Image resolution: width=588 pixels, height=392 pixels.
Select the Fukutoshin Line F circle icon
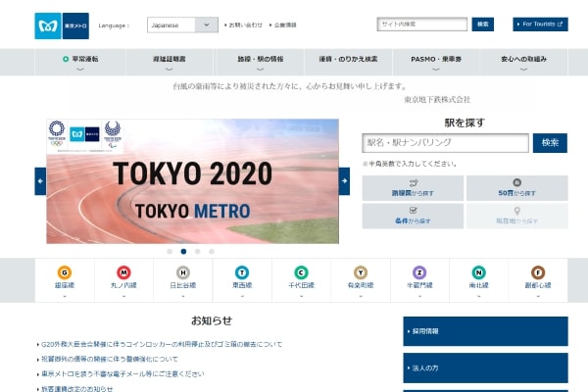coord(538,272)
